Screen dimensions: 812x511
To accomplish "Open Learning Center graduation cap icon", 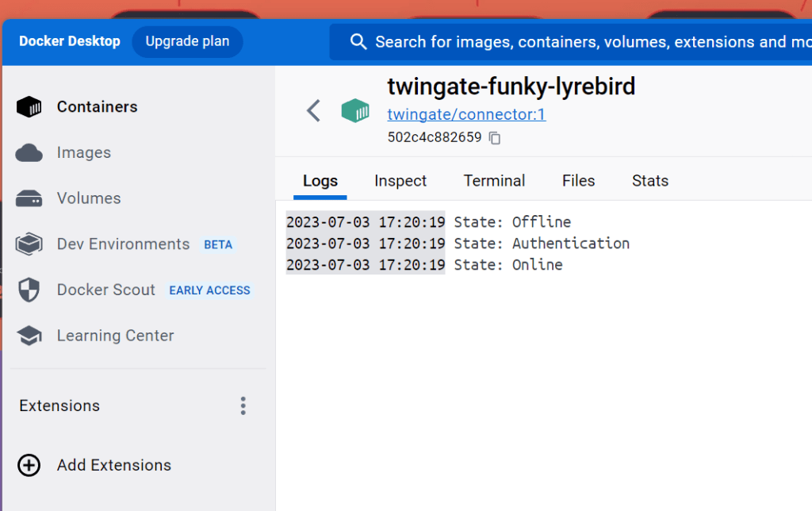I will (29, 336).
